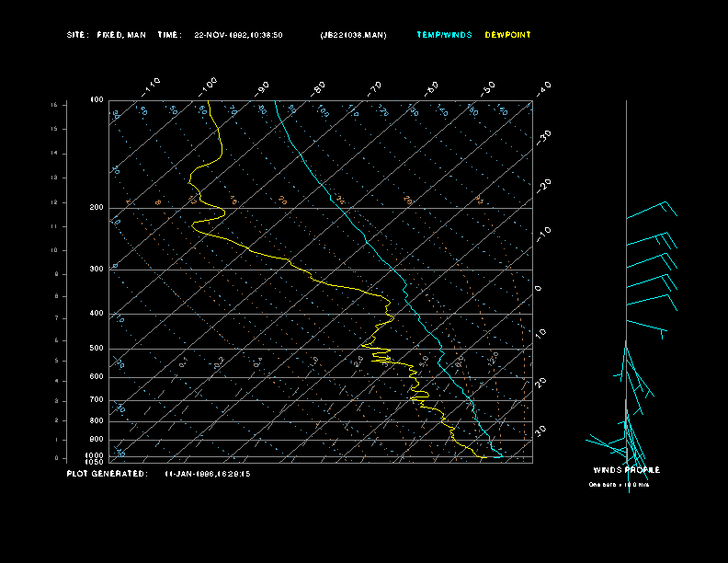The image size is (728, 563).
Task: Click the 200 pressure level label
Action: pyautogui.click(x=97, y=208)
